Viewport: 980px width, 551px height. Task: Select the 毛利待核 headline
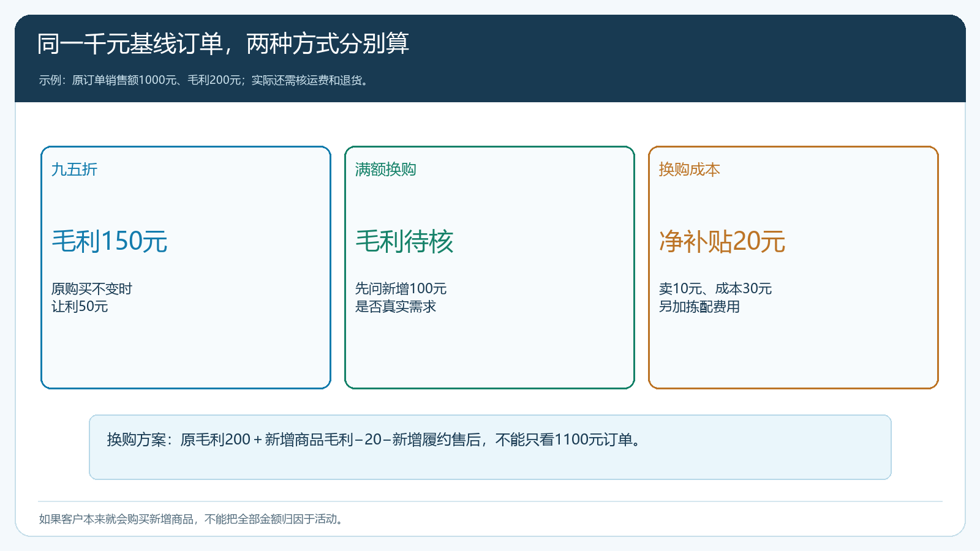(404, 241)
